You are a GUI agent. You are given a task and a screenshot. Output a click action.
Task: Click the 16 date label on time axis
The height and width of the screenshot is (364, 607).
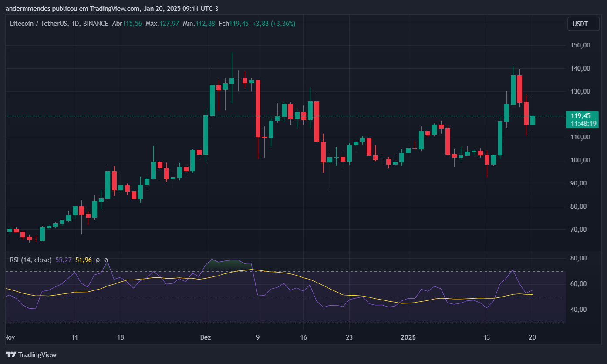pos(303,337)
